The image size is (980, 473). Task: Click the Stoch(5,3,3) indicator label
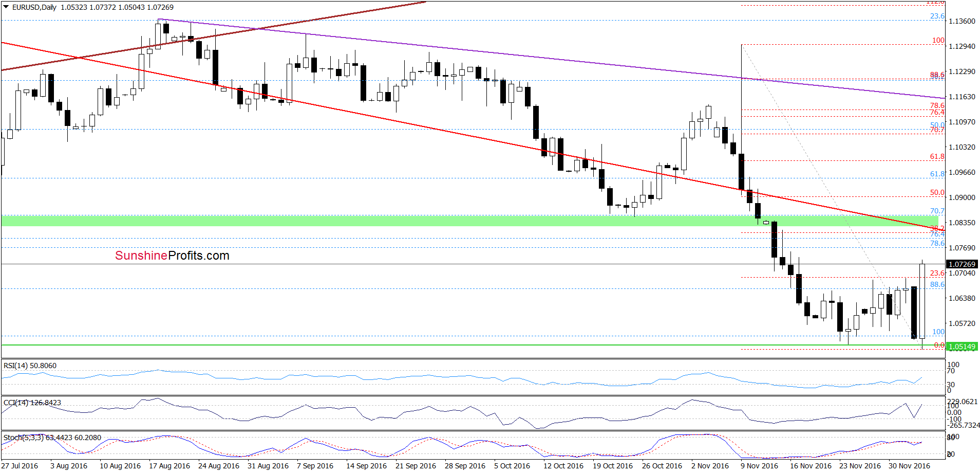tap(52, 438)
